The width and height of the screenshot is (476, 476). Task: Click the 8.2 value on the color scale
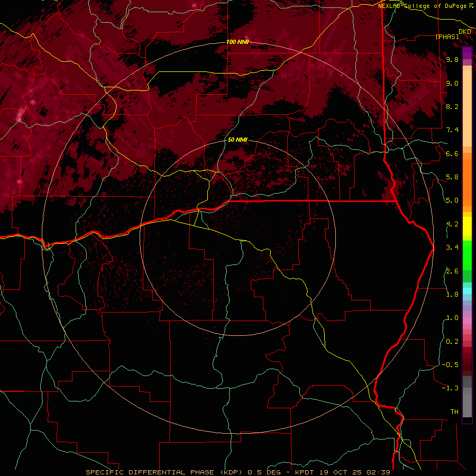click(x=452, y=106)
